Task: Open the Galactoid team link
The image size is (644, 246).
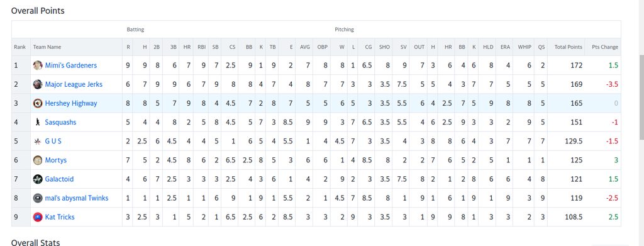Action: pos(60,179)
